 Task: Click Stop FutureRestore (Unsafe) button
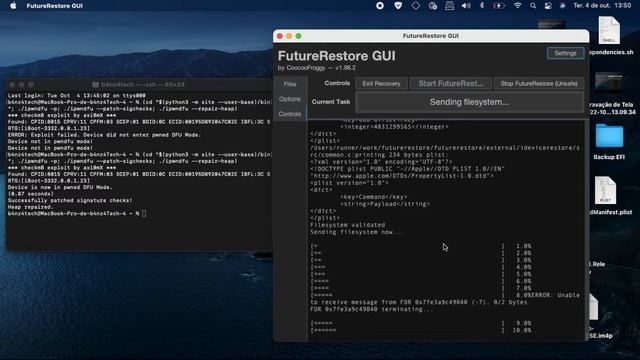[x=539, y=84]
